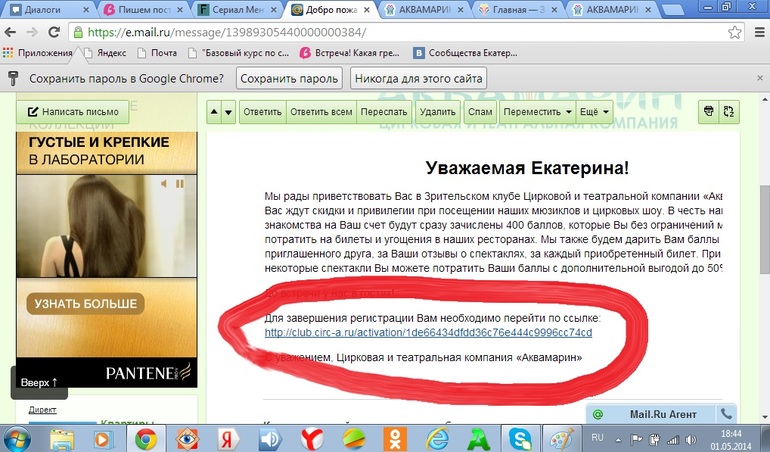770x452 pixels.
Task: Click Написать письмо button
Action: coord(73,112)
